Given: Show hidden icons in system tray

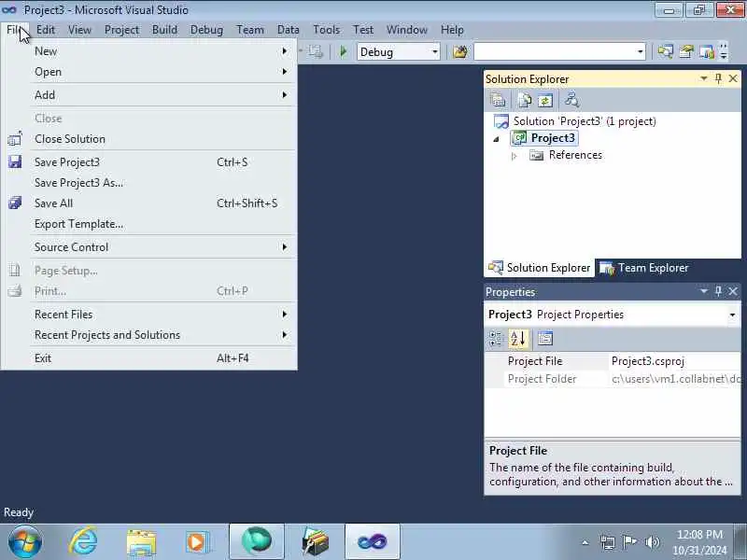Looking at the screenshot, I should point(585,542).
